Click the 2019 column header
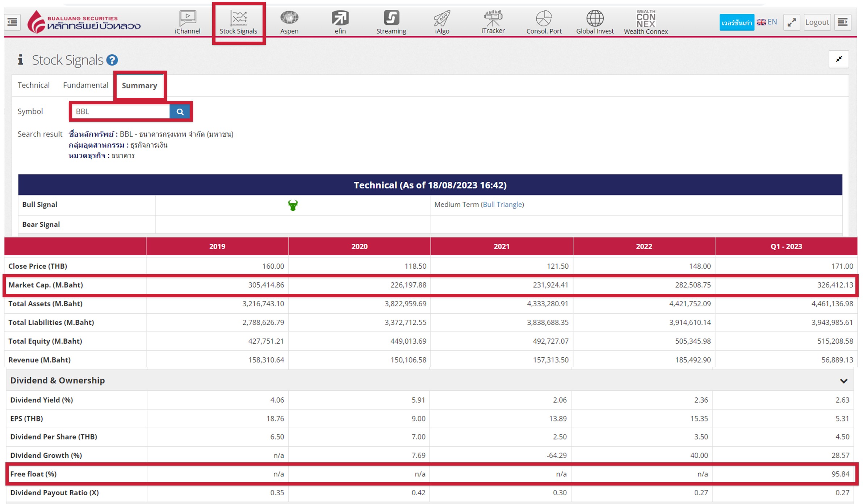The width and height of the screenshot is (863, 504). tap(217, 247)
